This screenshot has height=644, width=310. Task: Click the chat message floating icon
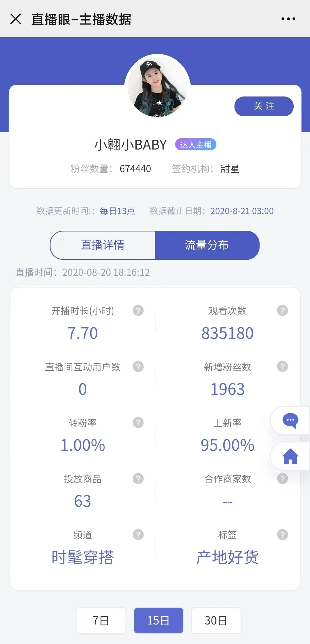pos(290,420)
